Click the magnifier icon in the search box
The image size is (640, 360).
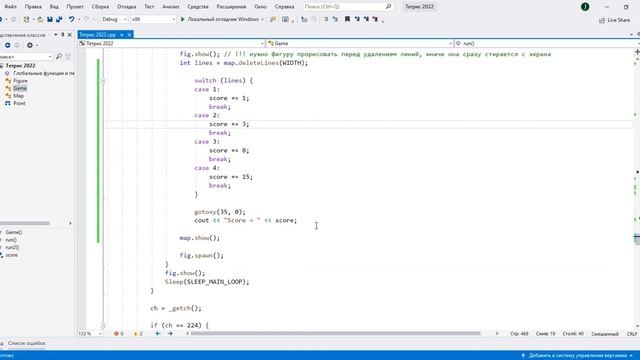tap(388, 7)
